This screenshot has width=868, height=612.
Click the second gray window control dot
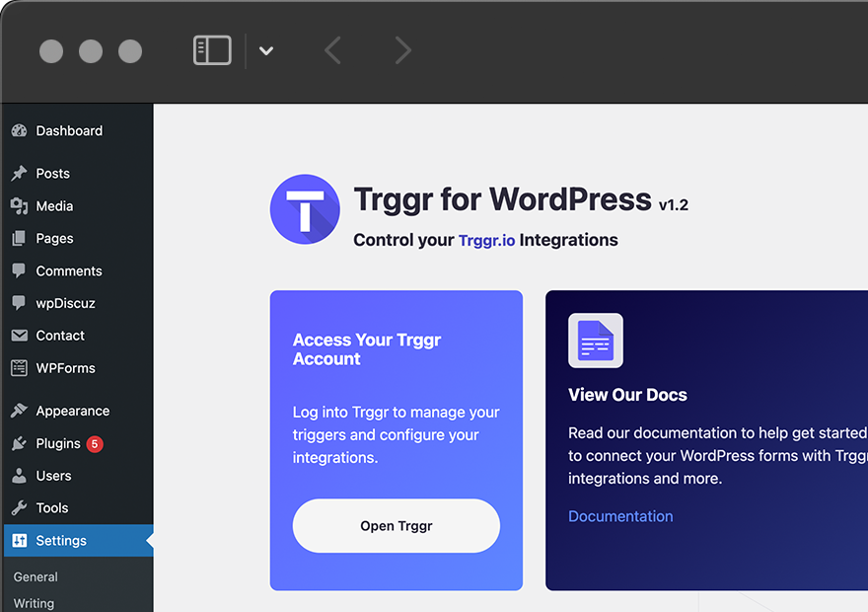pyautogui.click(x=91, y=51)
